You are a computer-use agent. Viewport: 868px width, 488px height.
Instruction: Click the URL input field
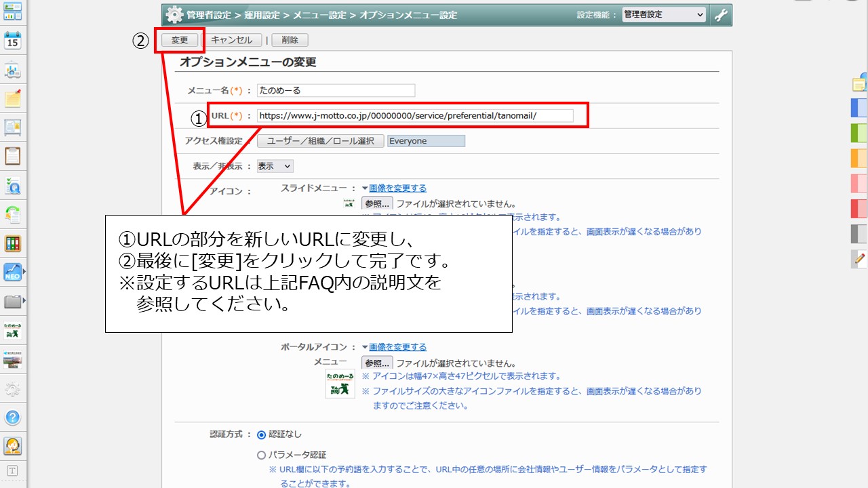415,116
